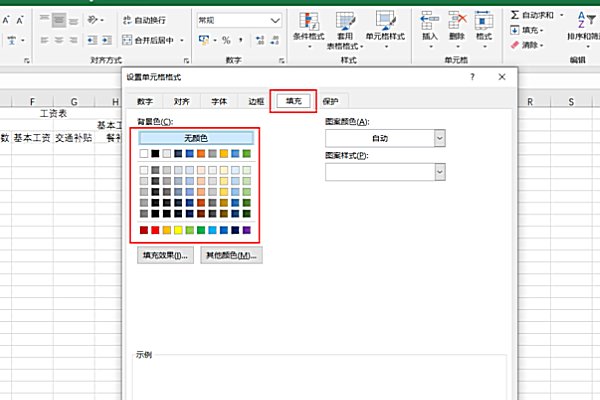Viewport: 600px width, 400px height.
Task: Open the 填充 fill menu in ribbon
Action: (527, 30)
